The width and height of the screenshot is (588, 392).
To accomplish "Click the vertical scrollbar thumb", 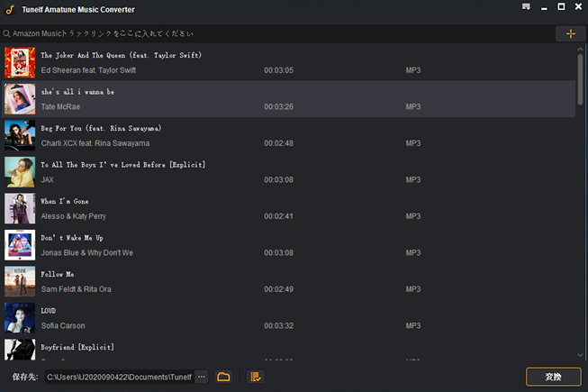I will 580,79.
